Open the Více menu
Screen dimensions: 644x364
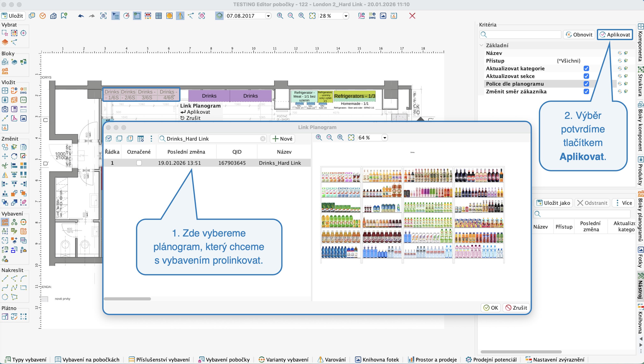623,203
